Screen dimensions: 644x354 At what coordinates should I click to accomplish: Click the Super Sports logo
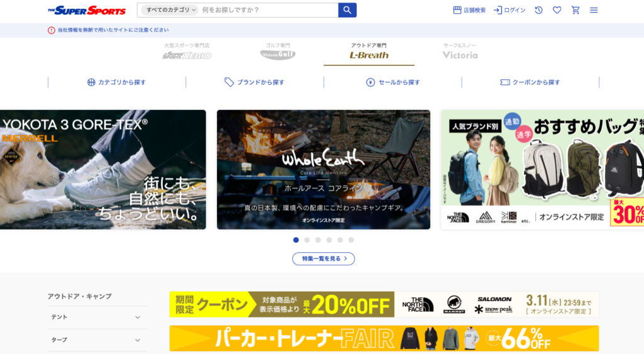click(87, 10)
